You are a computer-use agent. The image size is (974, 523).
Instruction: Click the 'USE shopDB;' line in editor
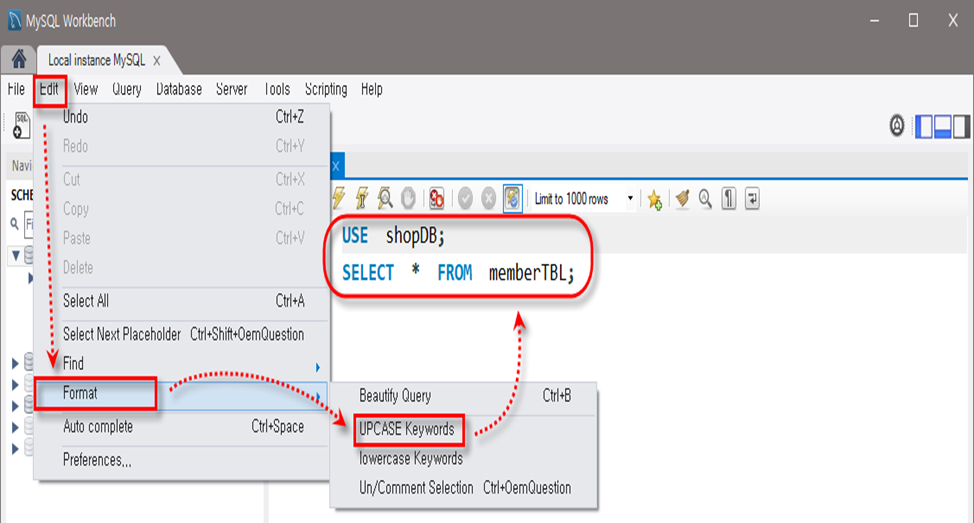393,236
